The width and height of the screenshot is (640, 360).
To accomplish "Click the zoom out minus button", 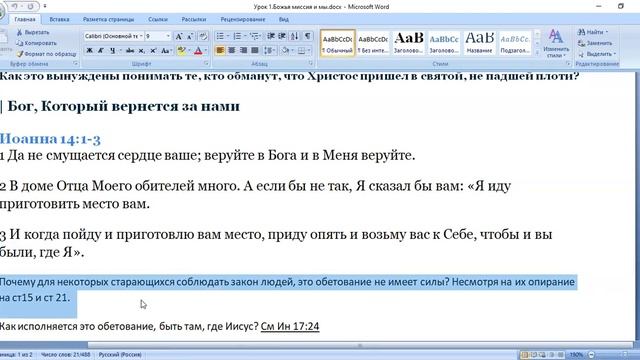I will [x=591, y=355].
